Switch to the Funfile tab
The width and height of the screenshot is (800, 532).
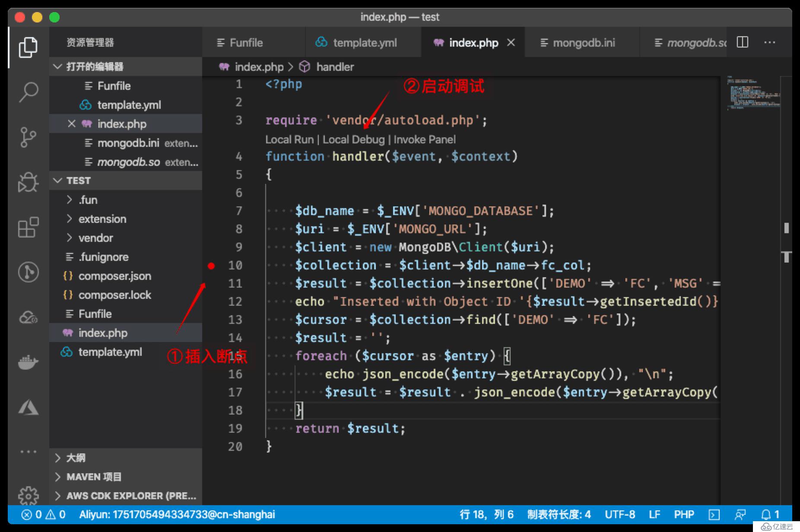point(254,42)
